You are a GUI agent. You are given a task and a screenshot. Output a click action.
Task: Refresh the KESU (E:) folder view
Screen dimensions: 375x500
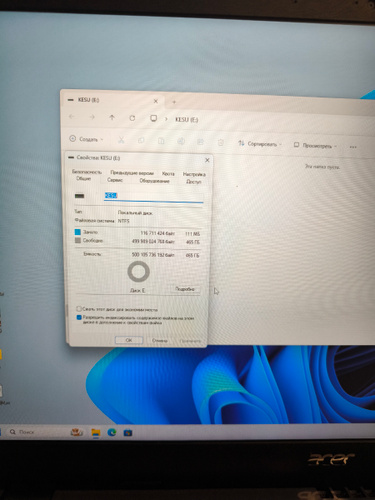click(x=132, y=118)
